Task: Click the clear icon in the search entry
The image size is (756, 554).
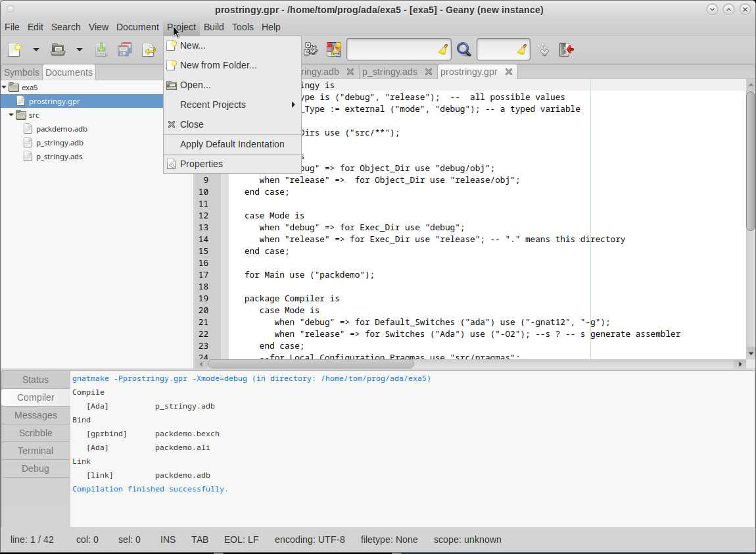Action: pos(442,49)
